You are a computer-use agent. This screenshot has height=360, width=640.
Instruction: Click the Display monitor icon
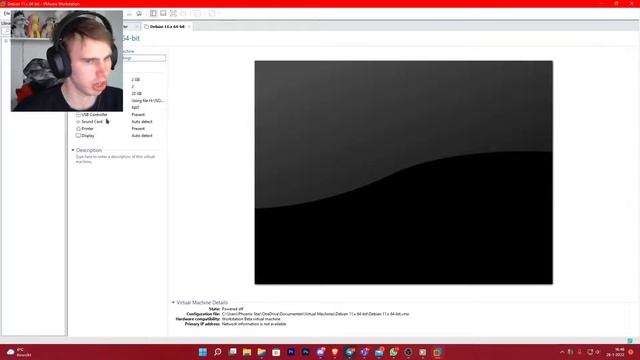click(78, 136)
